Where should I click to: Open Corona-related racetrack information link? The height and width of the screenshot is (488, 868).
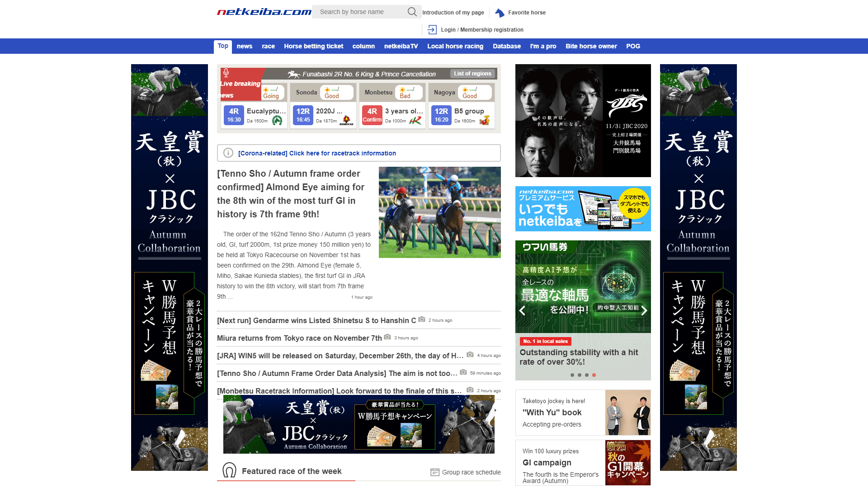(317, 153)
